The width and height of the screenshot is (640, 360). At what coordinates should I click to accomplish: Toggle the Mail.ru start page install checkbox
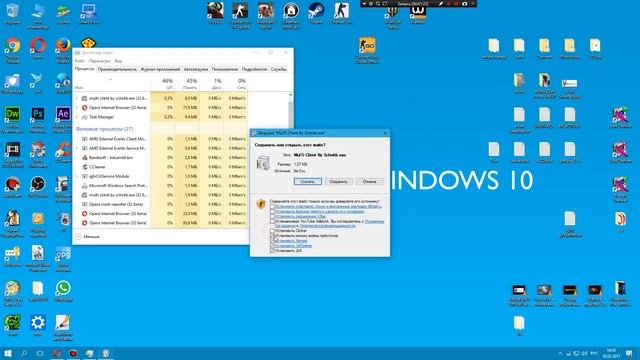pyautogui.click(x=272, y=207)
